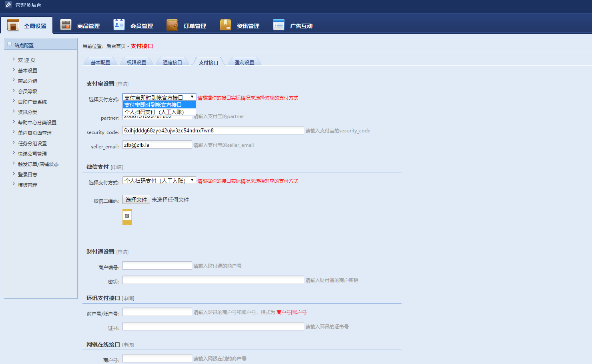Click the 环讯 证书 input field

pyautogui.click(x=213, y=326)
